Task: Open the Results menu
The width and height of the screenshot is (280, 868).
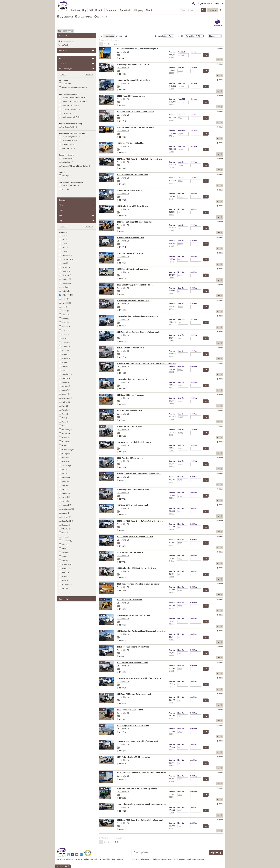Action: (x=99, y=10)
